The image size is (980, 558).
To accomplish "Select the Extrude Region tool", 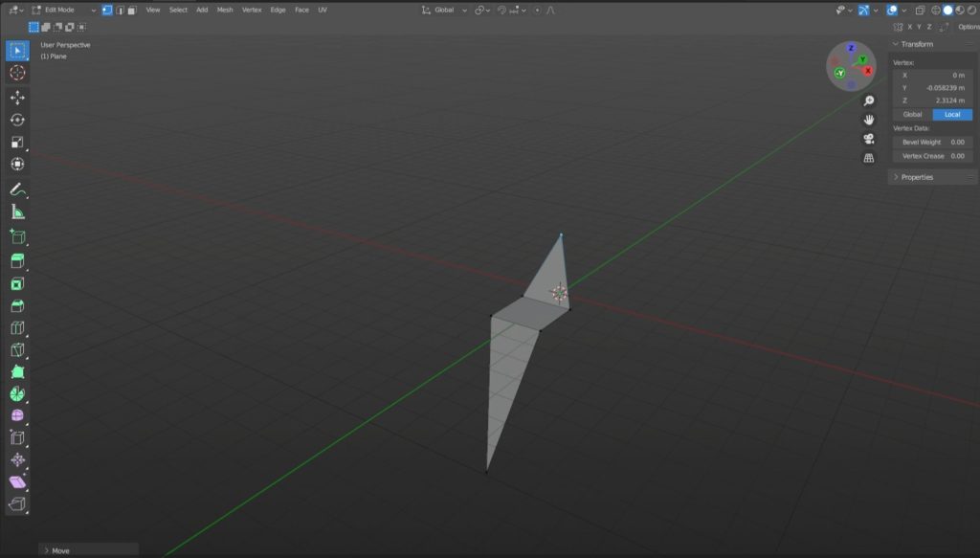I will (17, 261).
